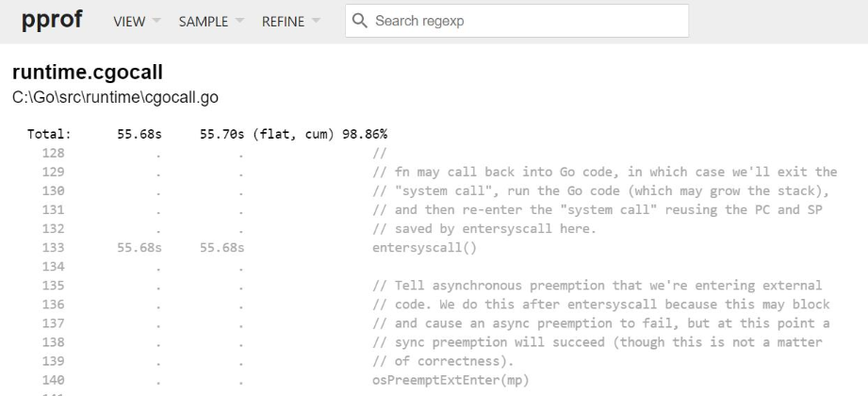Click the runtime.cgocall function heading
The height and width of the screenshot is (396, 868).
click(88, 73)
